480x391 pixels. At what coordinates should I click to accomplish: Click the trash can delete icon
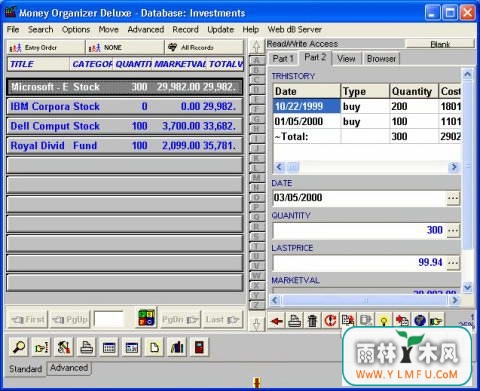313,321
